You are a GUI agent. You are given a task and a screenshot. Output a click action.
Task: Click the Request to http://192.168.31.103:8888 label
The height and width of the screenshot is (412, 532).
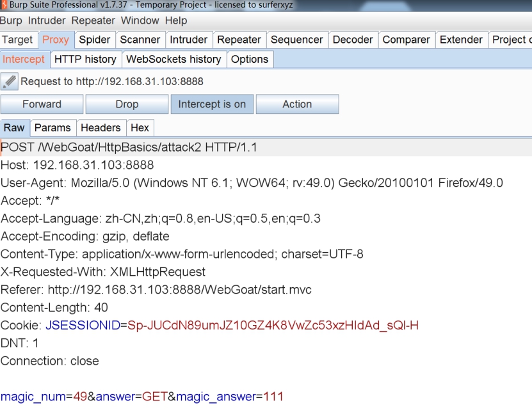click(x=112, y=82)
